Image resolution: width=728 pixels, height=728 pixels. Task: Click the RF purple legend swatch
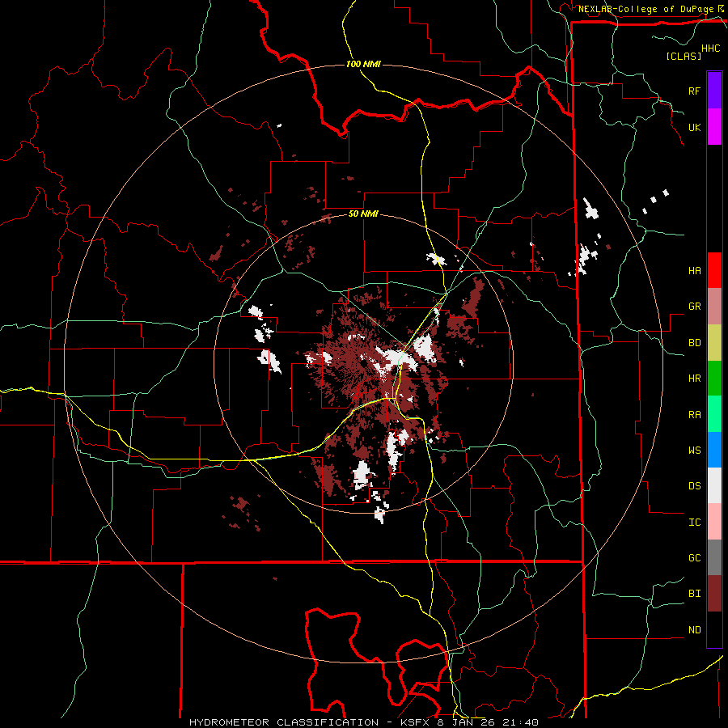tap(714, 91)
